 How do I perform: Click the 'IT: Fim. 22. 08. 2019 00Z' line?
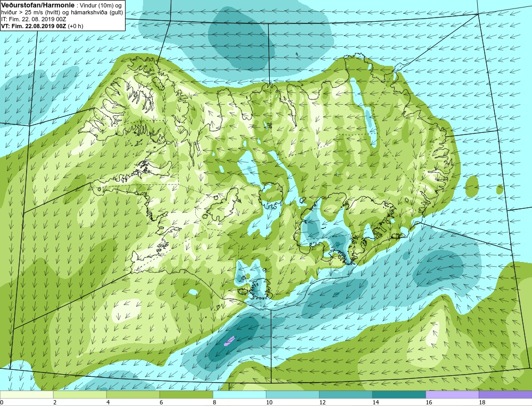point(34,19)
